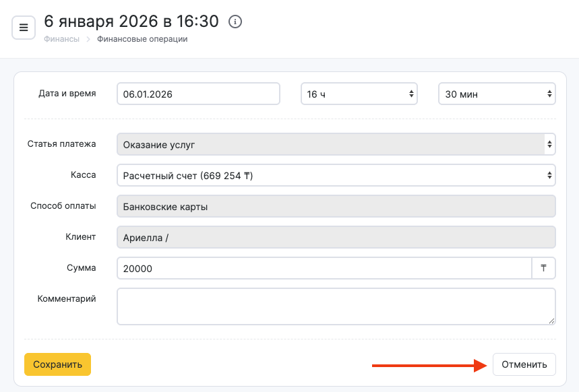Click the tenge currency symbol by Сумма
This screenshot has height=392, width=579.
pyautogui.click(x=544, y=268)
